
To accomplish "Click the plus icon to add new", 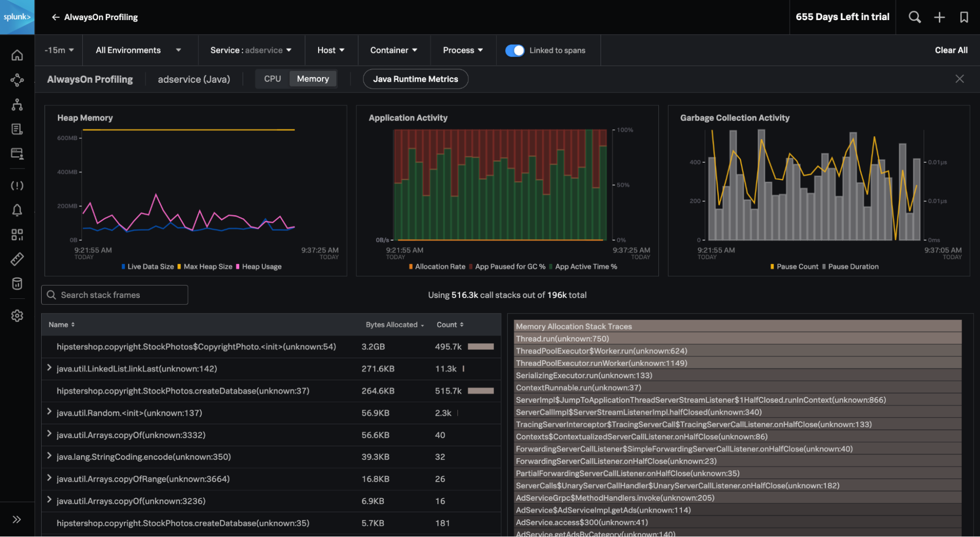I will (x=939, y=17).
